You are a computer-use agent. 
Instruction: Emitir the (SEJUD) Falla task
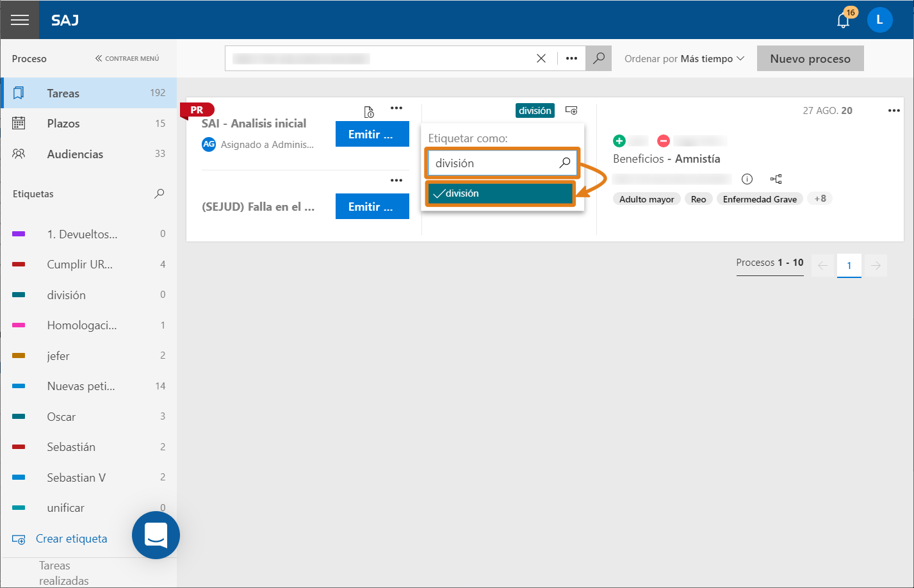[372, 207]
